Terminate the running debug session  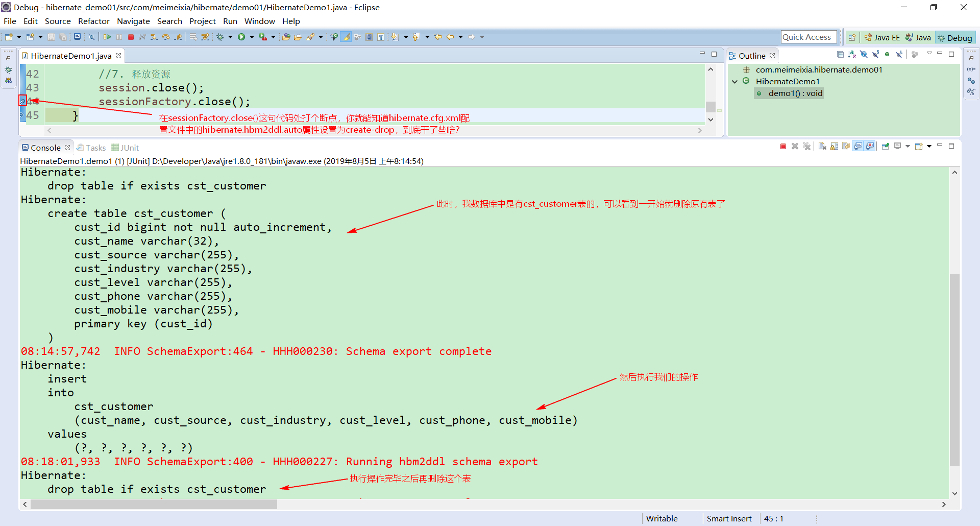click(131, 37)
